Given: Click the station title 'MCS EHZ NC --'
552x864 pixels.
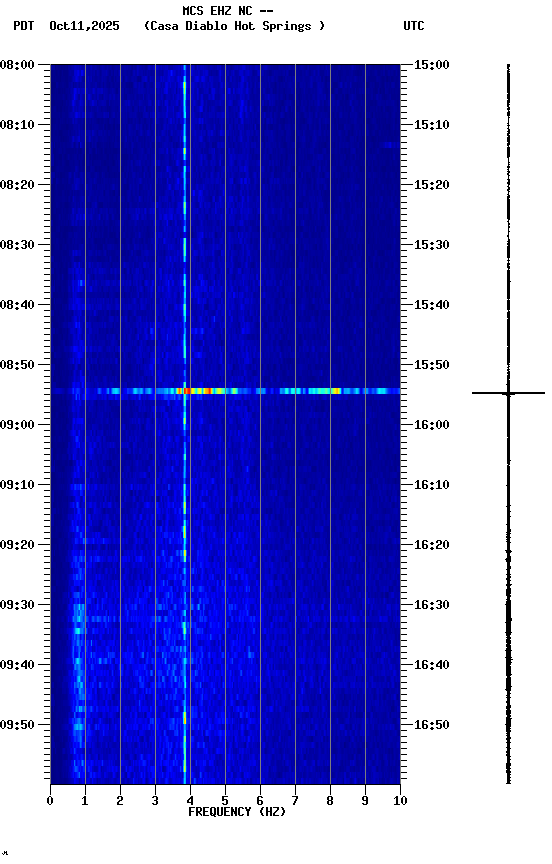Looking at the screenshot, I should (x=228, y=10).
